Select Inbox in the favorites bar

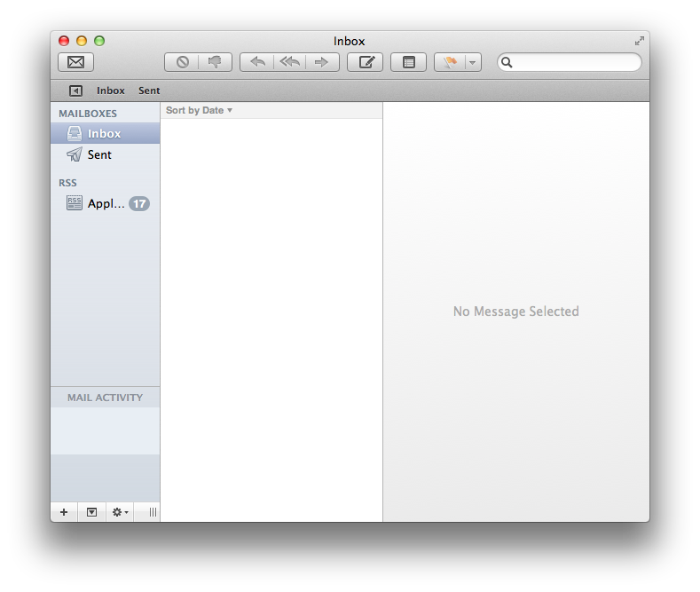[x=111, y=91]
